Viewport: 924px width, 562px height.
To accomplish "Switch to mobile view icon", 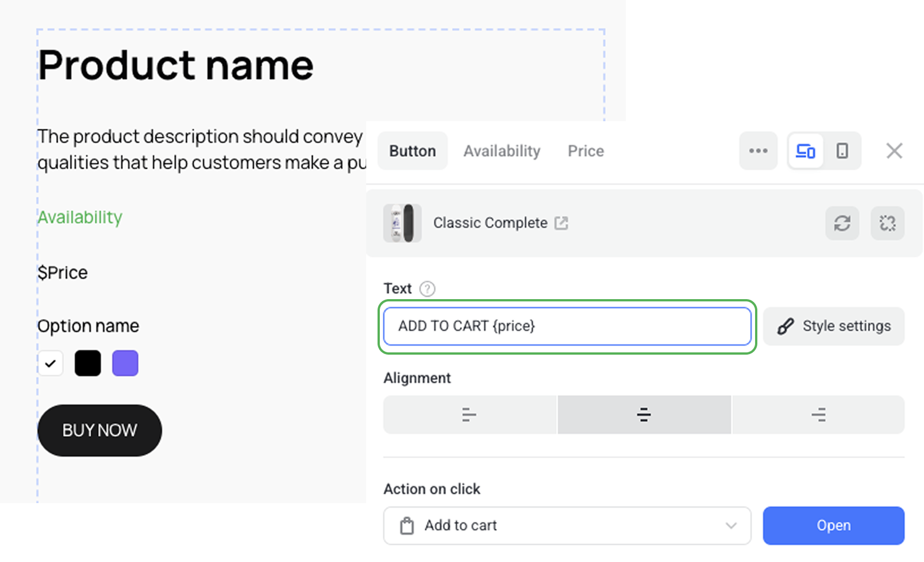I will tap(842, 151).
